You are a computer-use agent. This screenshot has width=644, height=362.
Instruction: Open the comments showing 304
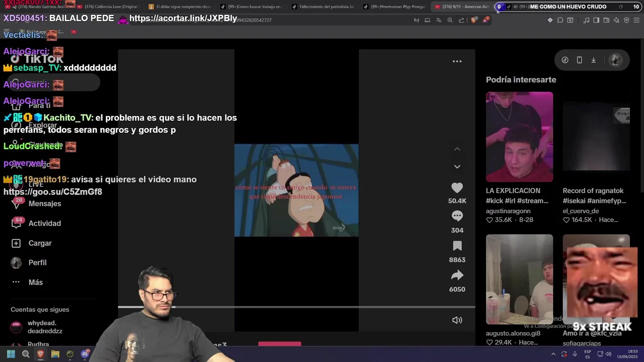pyautogui.click(x=457, y=216)
